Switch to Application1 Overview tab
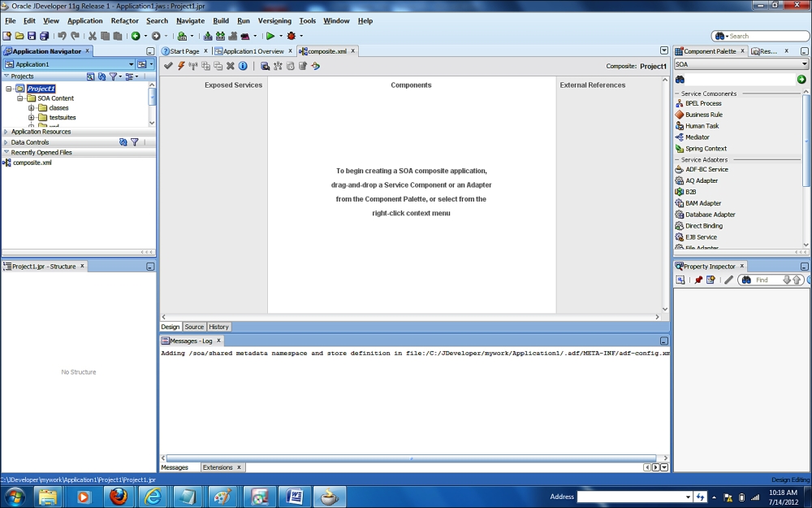812x508 pixels. [x=253, y=51]
